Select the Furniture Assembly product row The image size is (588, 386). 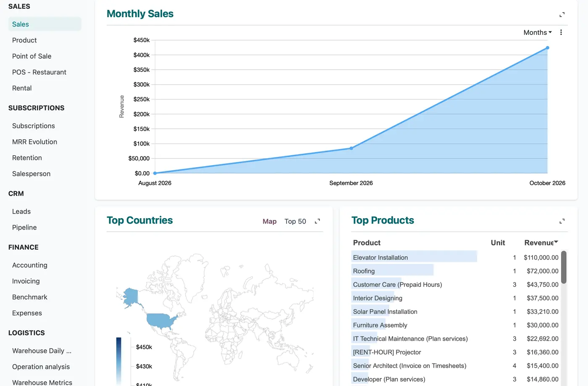(456, 325)
